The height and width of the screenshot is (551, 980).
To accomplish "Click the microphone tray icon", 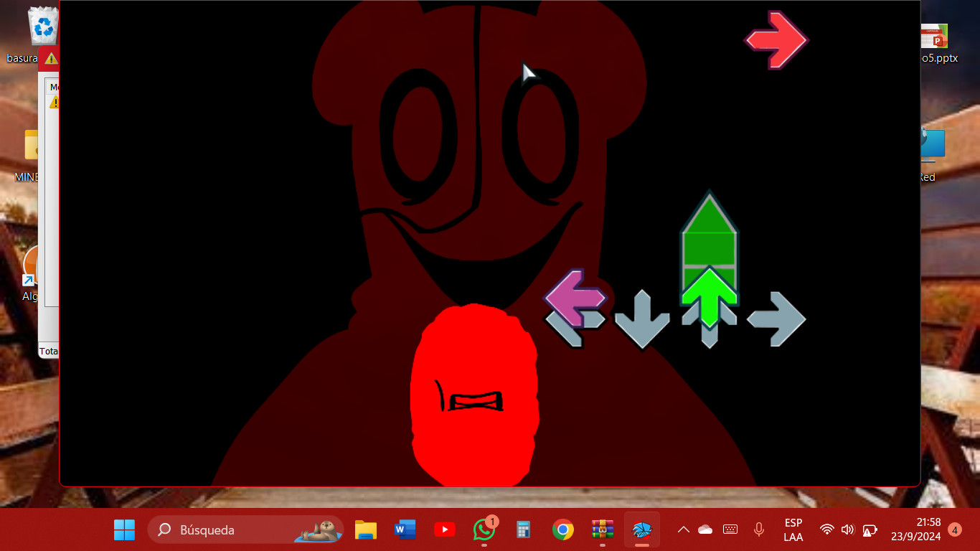I will (x=759, y=530).
